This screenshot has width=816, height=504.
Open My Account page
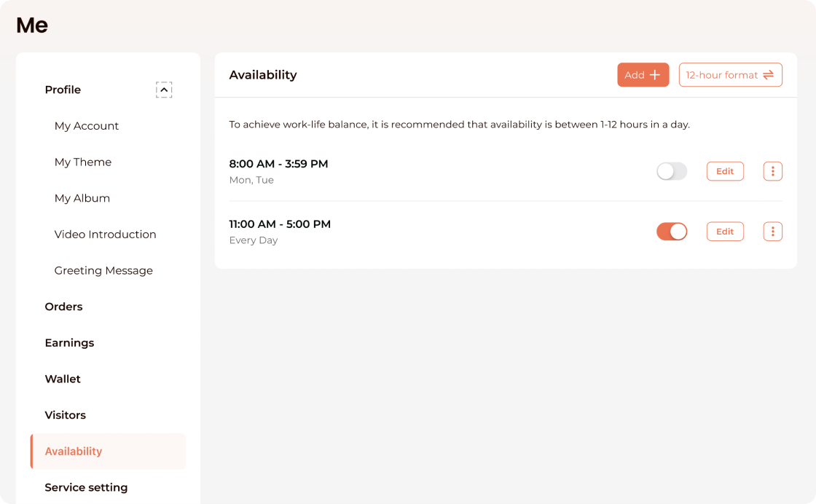point(87,126)
